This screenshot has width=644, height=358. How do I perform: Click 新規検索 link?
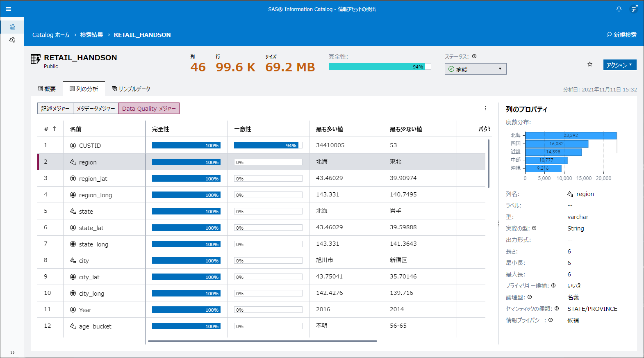(625, 35)
